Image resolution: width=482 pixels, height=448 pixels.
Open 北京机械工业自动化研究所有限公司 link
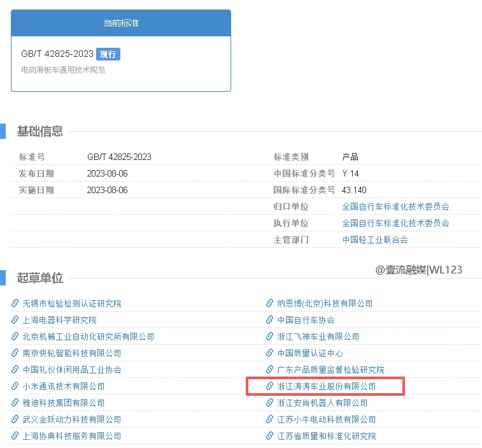point(89,336)
